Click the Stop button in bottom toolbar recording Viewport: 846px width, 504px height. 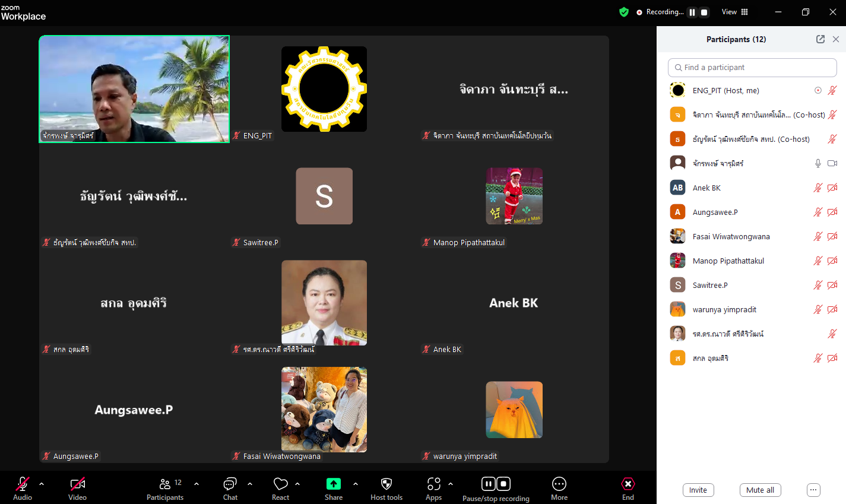click(503, 484)
